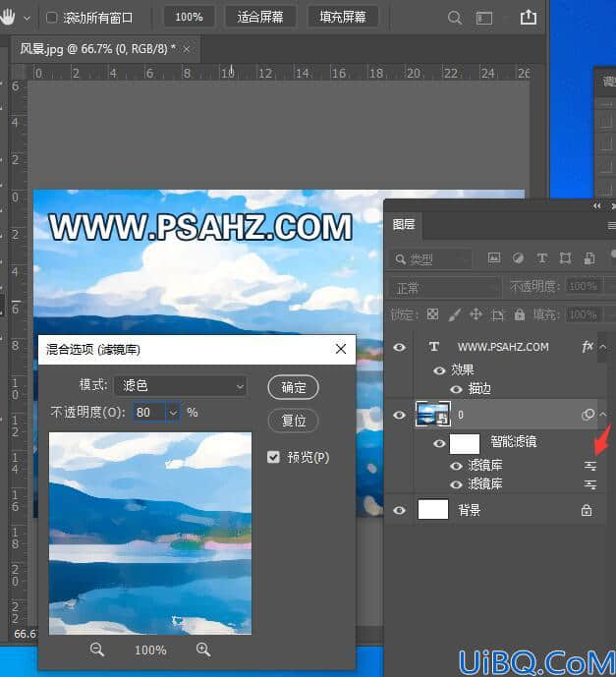The image size is (616, 677).
Task: Click the share export icon
Action: point(529,17)
